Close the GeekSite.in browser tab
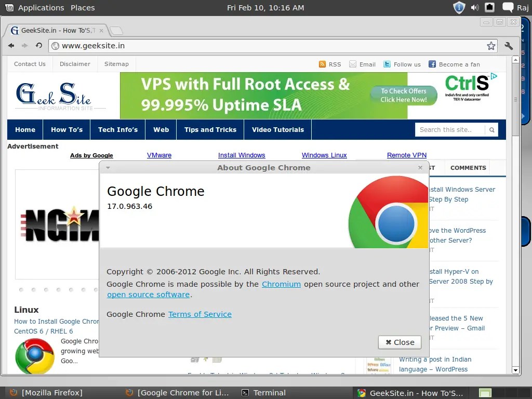Image resolution: width=532 pixels, height=399 pixels. click(x=101, y=31)
